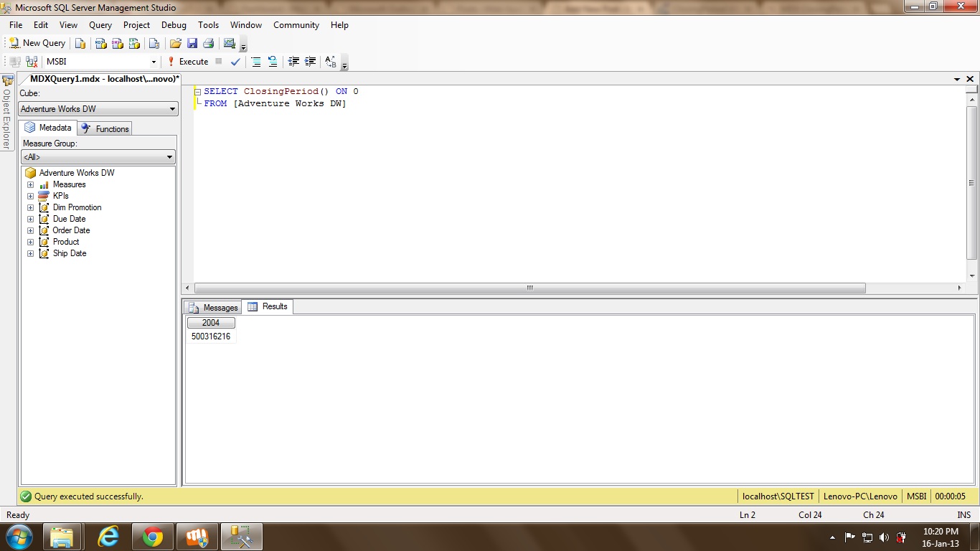Click the Print icon in the toolbar
This screenshot has width=980, height=551.
click(208, 43)
